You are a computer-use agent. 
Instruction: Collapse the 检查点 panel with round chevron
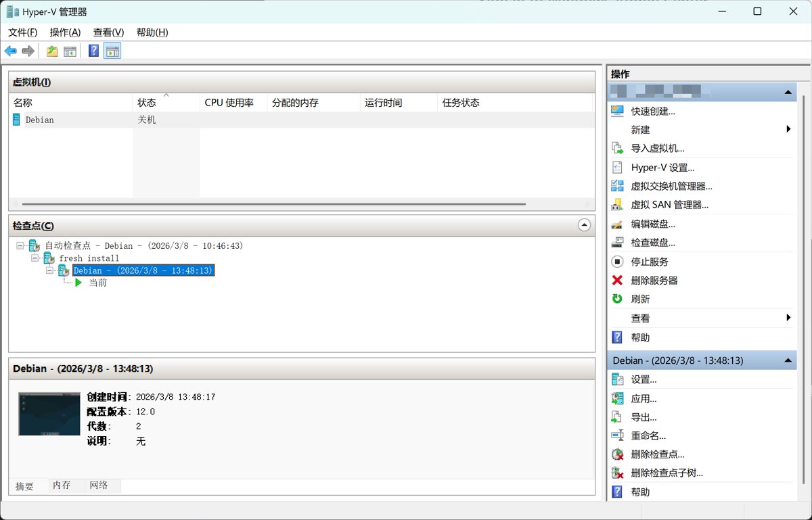(584, 225)
